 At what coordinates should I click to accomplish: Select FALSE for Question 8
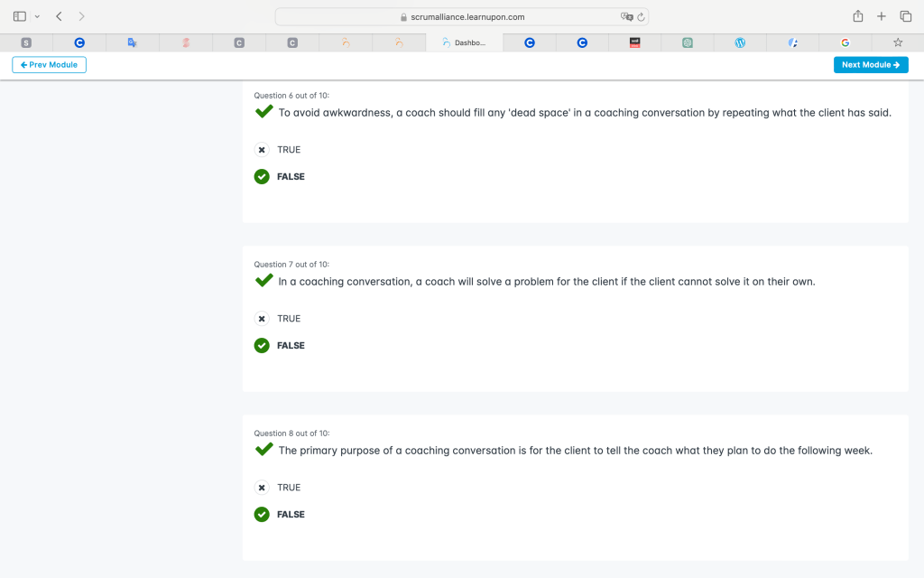[x=262, y=515]
